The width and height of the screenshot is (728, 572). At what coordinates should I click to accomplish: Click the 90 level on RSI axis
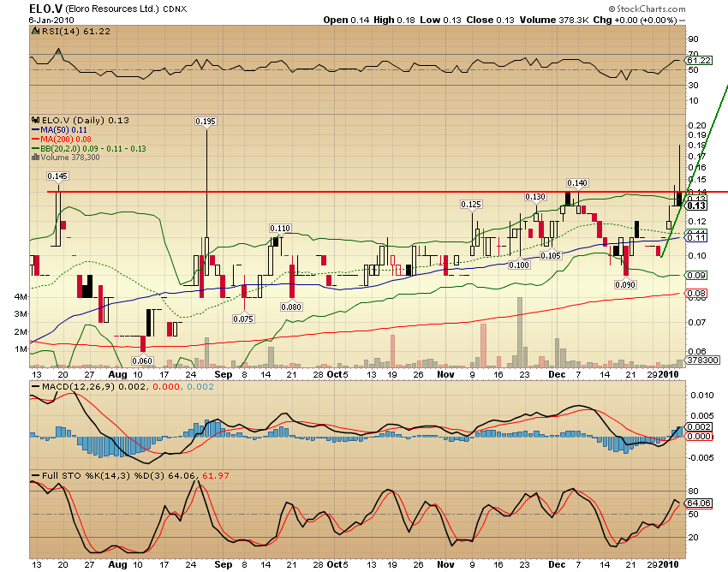pos(693,39)
